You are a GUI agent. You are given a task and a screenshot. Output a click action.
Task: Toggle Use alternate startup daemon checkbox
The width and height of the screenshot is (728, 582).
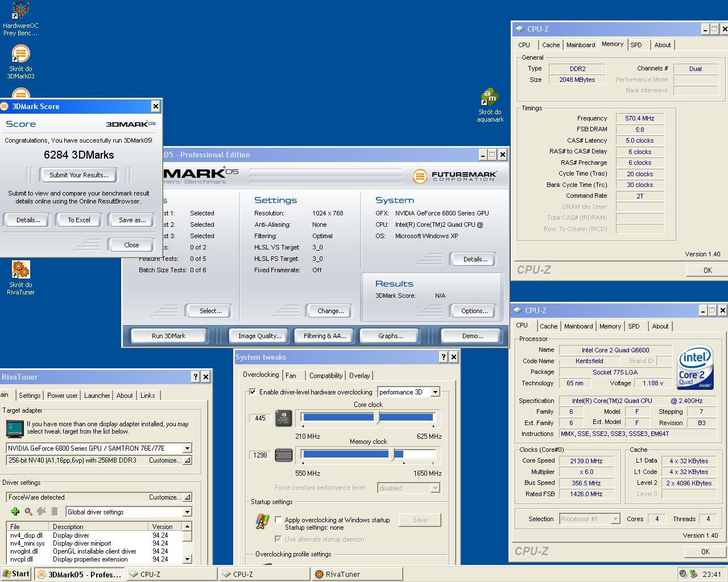tap(278, 539)
